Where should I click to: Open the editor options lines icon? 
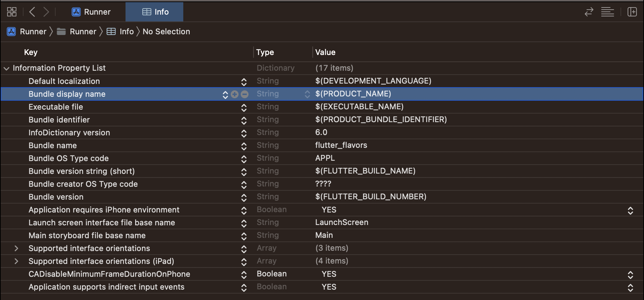608,12
